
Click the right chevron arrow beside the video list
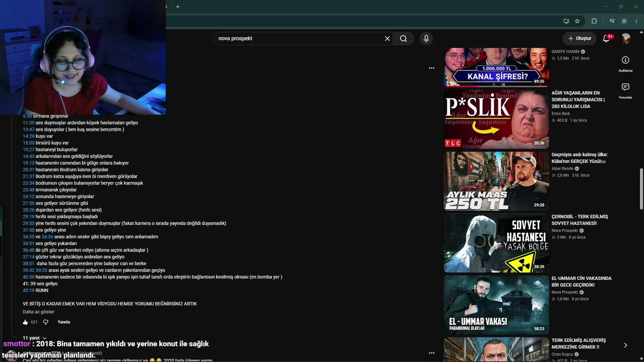click(625, 345)
